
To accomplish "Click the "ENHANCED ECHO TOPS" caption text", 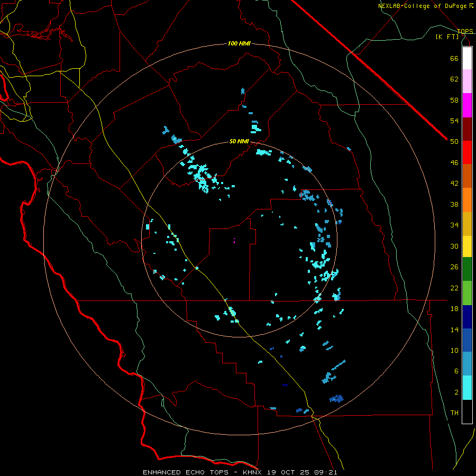I will pos(186,472).
